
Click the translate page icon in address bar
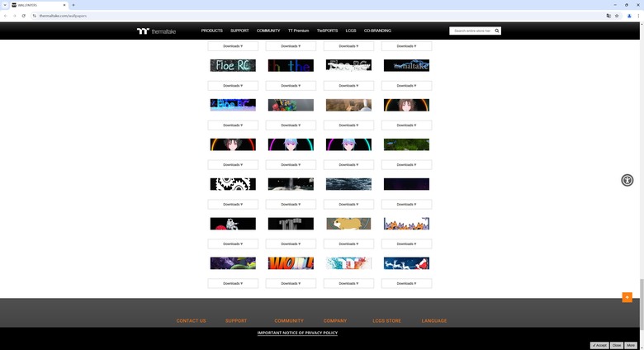point(608,16)
